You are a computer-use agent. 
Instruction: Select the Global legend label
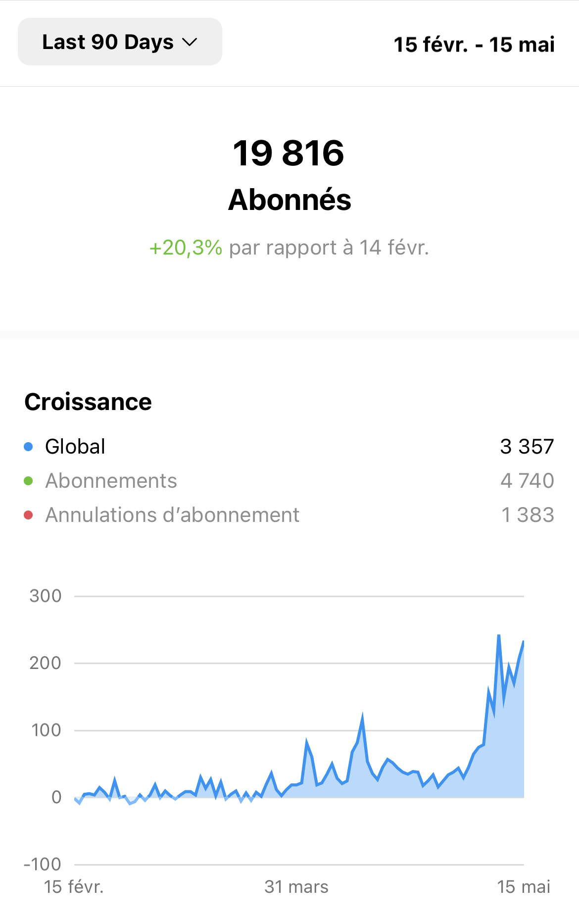75,447
